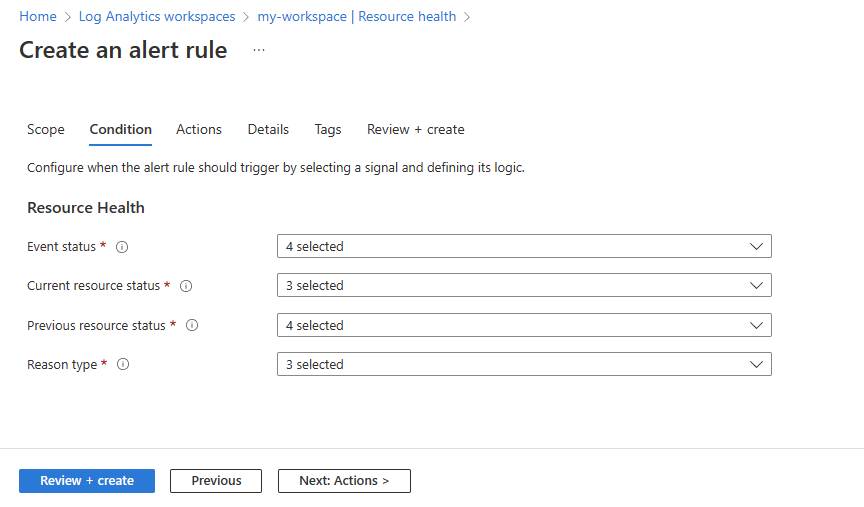Click the Reason type info icon
The image size is (864, 507).
(x=123, y=365)
